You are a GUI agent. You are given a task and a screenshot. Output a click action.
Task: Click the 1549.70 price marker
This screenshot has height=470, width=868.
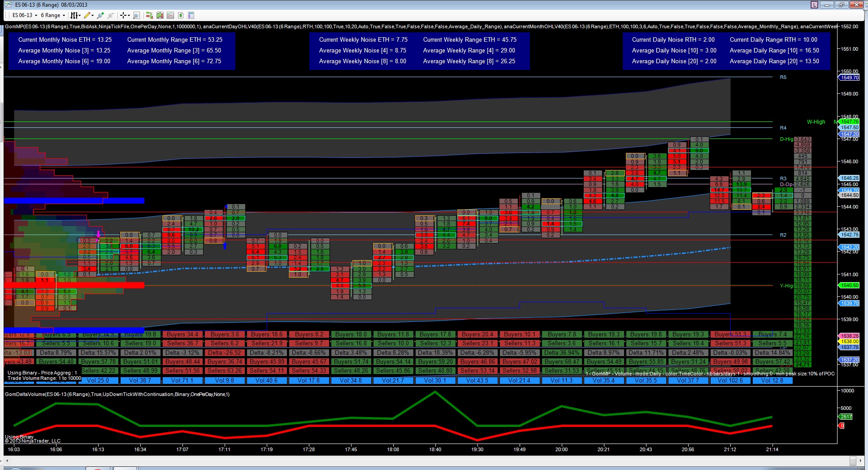[x=849, y=78]
